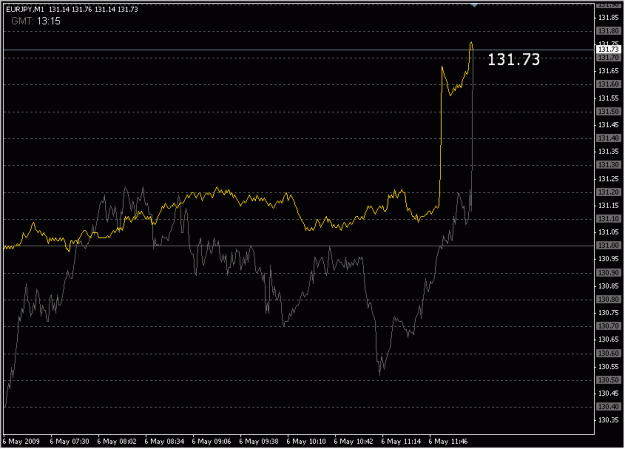Image resolution: width=625 pixels, height=449 pixels.
Task: Click the 131.20 price axis label
Action: point(609,192)
